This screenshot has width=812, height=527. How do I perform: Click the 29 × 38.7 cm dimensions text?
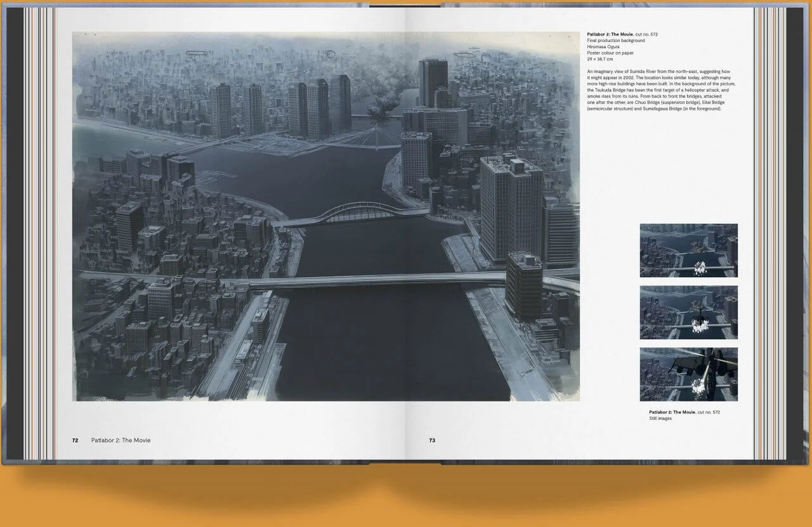600,59
